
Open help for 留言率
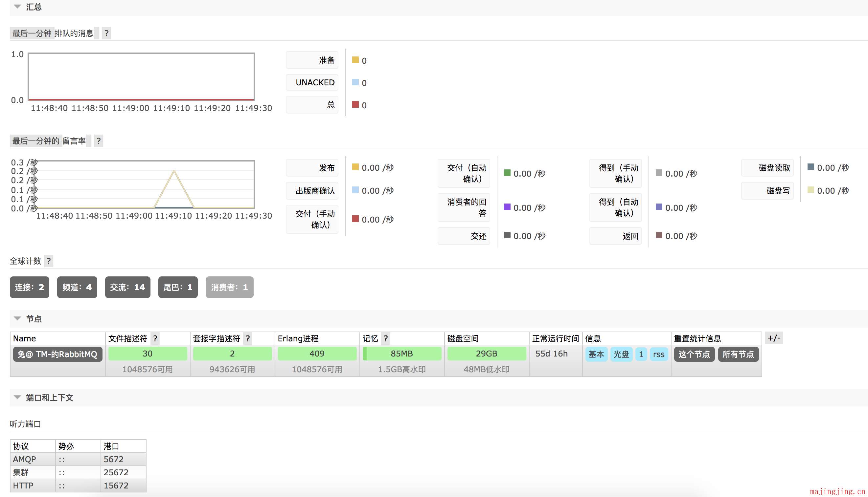tap(99, 141)
